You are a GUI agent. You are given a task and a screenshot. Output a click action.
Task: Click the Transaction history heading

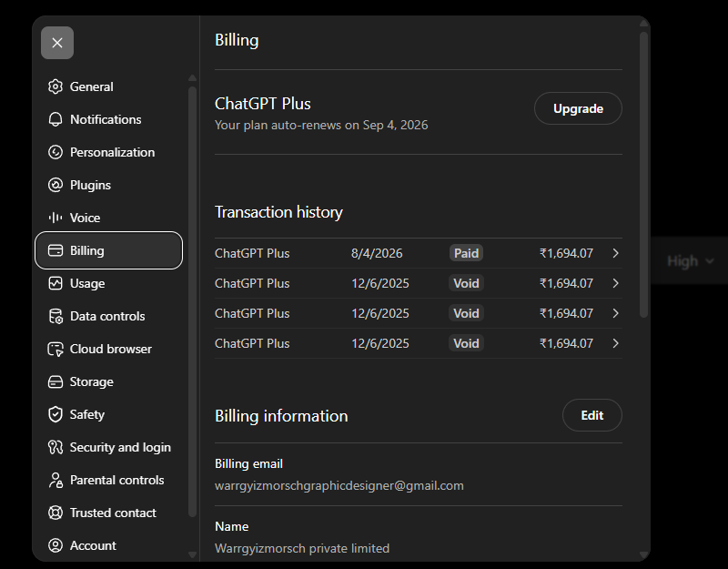pyautogui.click(x=278, y=212)
